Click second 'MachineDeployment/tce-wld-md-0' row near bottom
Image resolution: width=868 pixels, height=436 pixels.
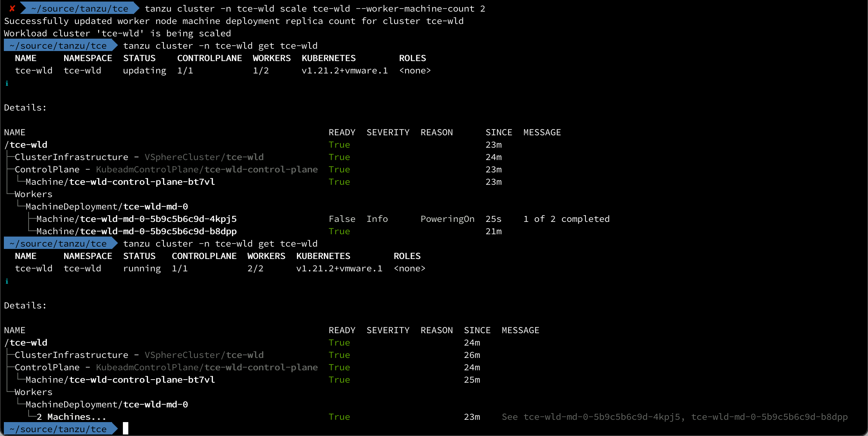(107, 405)
